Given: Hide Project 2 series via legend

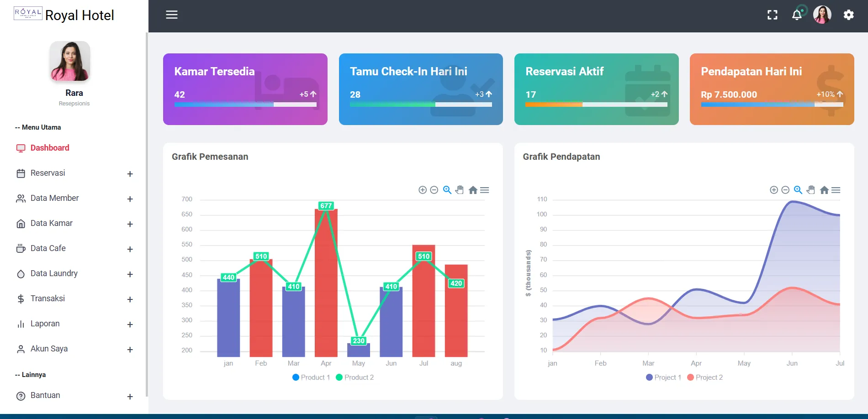Looking at the screenshot, I should 705,377.
